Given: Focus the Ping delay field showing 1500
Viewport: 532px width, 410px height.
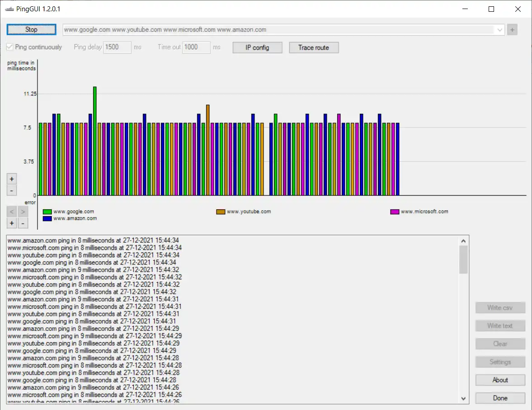Looking at the screenshot, I should click(x=117, y=47).
